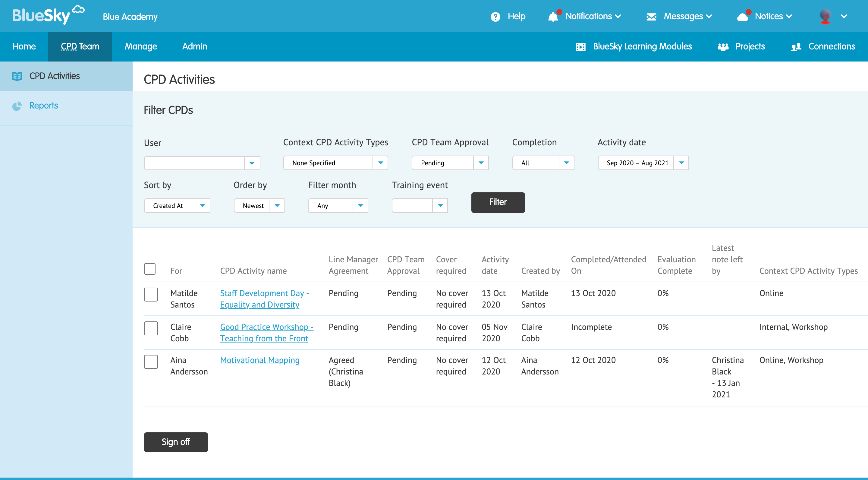
Task: Click the Filter button
Action: pyautogui.click(x=498, y=202)
